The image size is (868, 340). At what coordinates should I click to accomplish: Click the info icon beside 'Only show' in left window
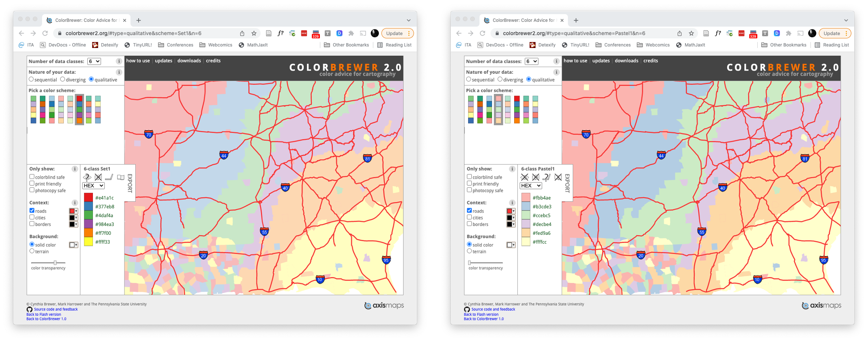(x=75, y=169)
